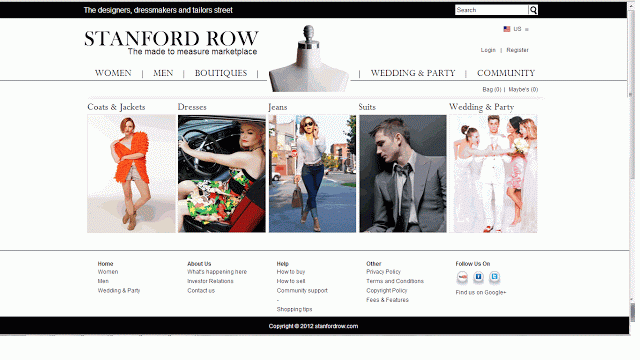The height and width of the screenshot is (360, 640).
Task: Open the Privacy Policy link
Action: point(383,272)
